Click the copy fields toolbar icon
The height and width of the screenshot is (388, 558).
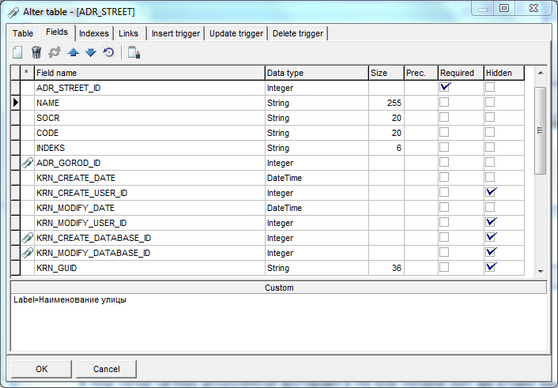tap(134, 53)
